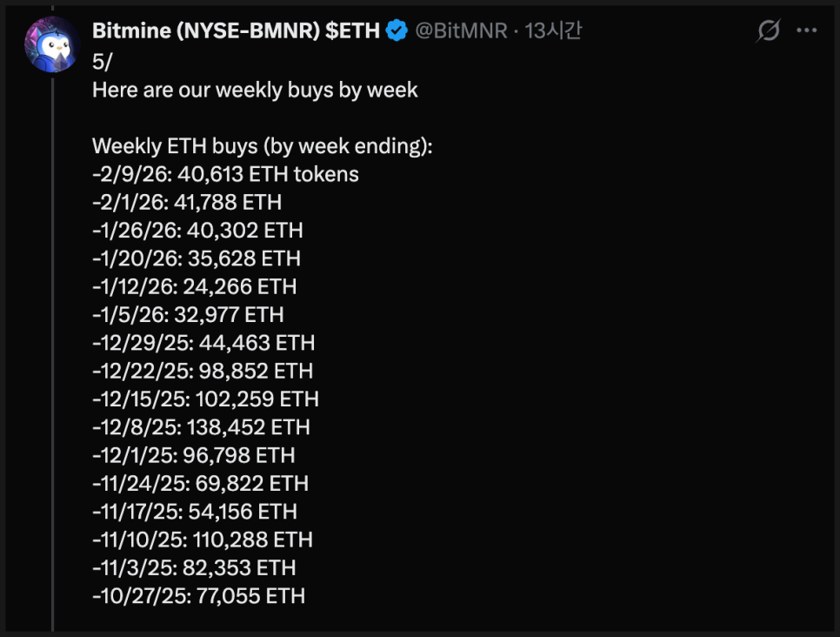
Task: Click the 1/5/26 32,977 ETH entry
Action: coord(188,314)
